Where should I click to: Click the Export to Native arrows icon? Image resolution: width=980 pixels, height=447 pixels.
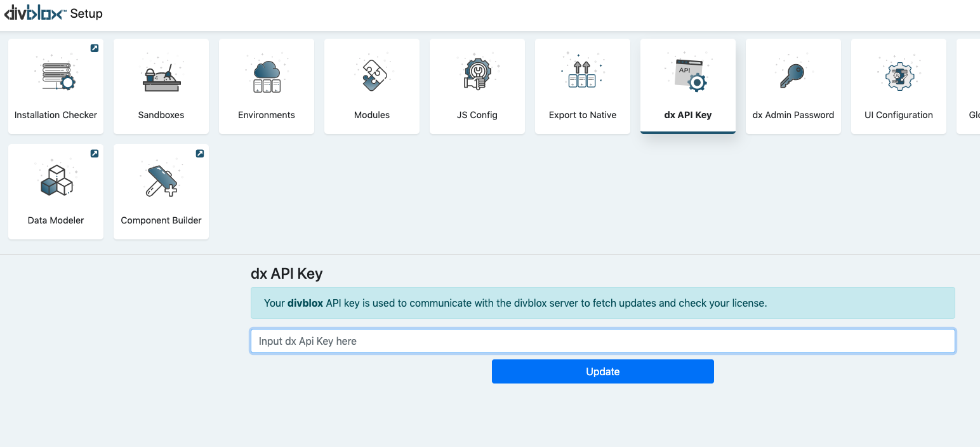583,72
